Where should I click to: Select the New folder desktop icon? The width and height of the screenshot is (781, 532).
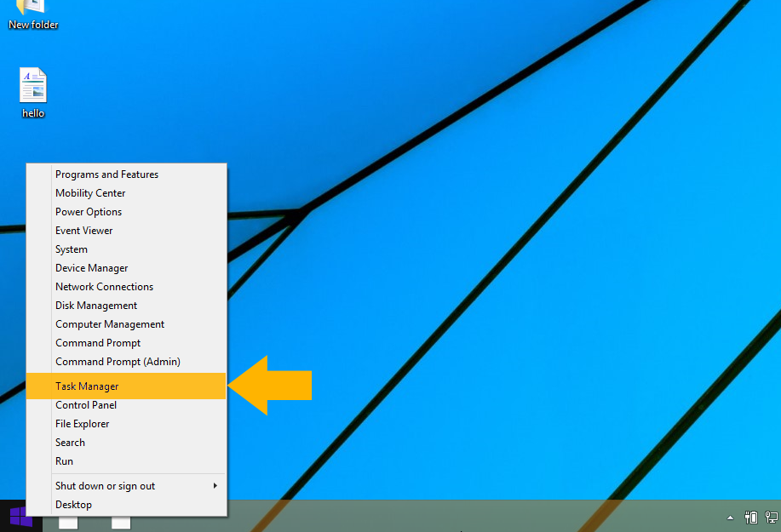33,15
